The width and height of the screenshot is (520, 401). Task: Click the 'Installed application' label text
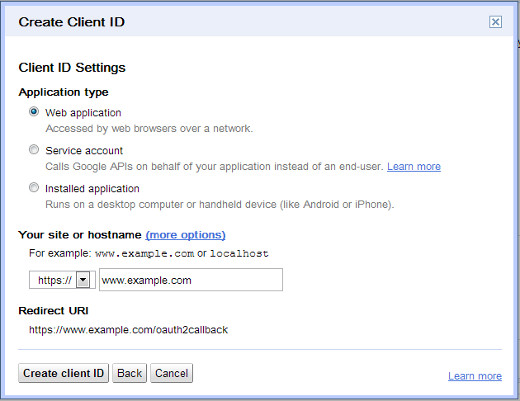coord(92,189)
